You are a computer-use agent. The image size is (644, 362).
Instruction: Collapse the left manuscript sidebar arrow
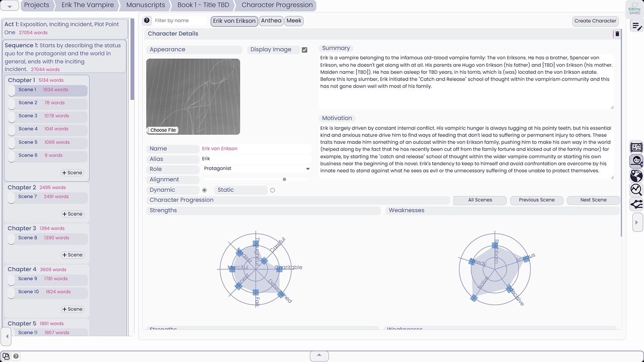click(7, 336)
